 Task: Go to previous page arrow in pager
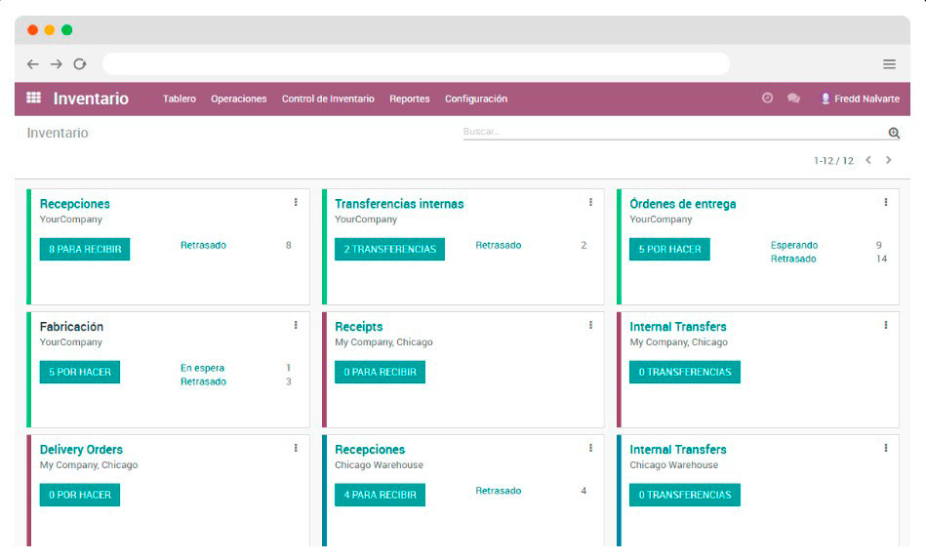pos(867,160)
